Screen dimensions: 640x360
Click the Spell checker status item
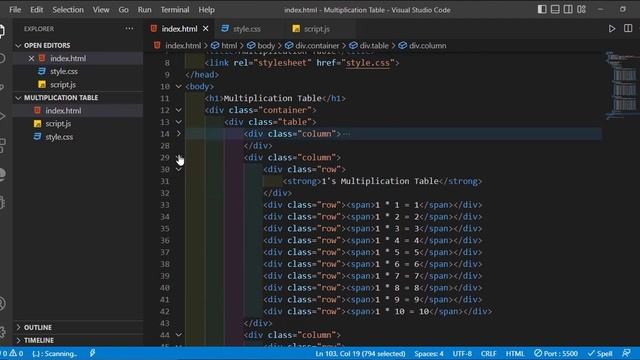(x=600, y=353)
